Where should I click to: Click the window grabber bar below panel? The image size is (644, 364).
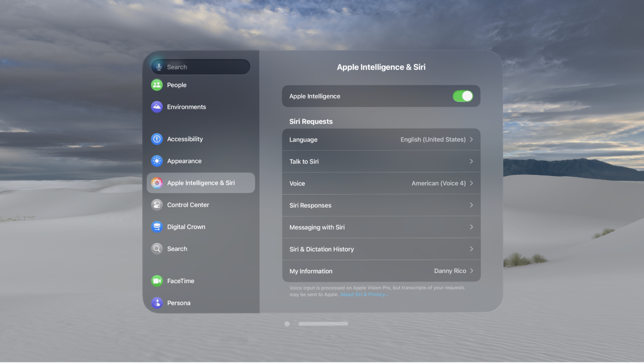point(323,324)
